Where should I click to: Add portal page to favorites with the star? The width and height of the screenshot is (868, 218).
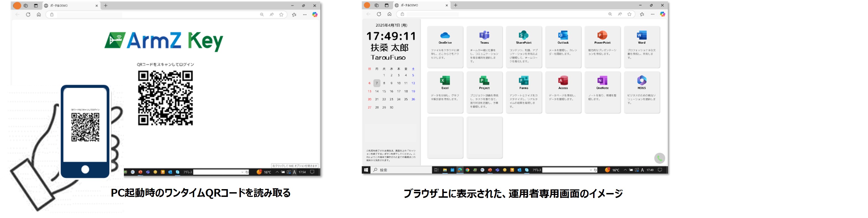(629, 14)
